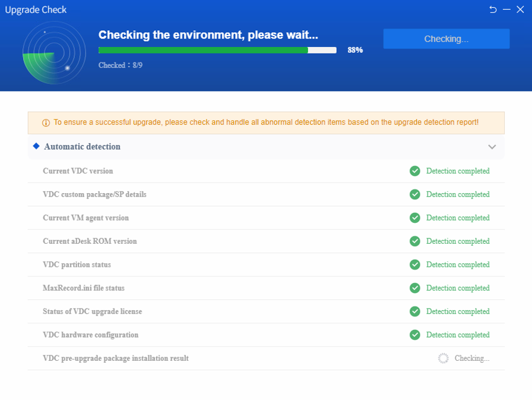Click green checkmark for VDC hardware configuration
Screen dimensions: 532x400
pos(414,335)
